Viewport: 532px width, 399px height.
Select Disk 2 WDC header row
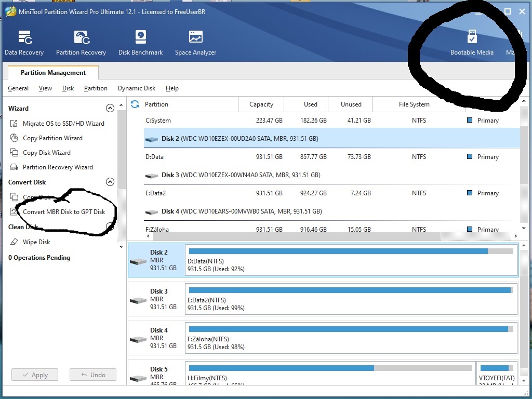point(331,138)
